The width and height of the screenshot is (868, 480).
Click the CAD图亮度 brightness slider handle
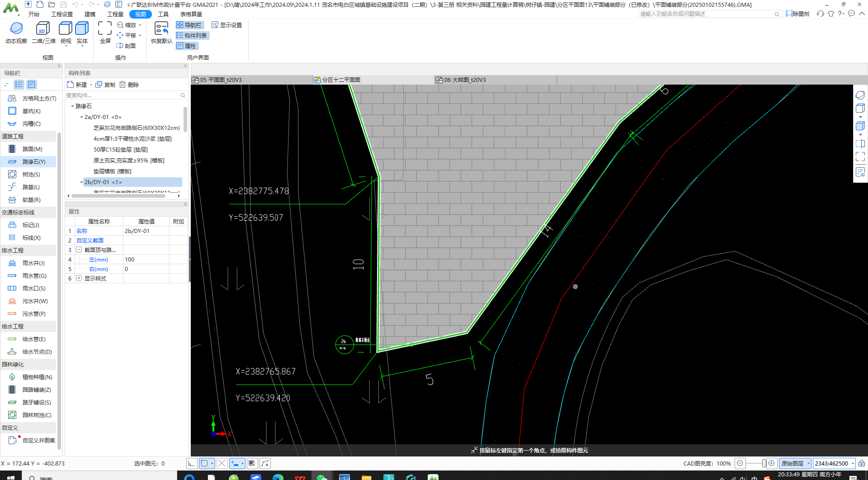click(764, 463)
